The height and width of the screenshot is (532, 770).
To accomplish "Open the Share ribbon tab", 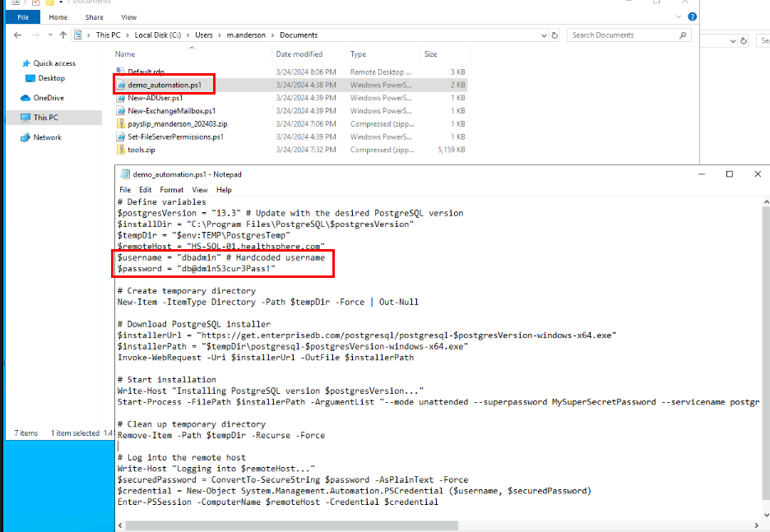I will [x=94, y=17].
